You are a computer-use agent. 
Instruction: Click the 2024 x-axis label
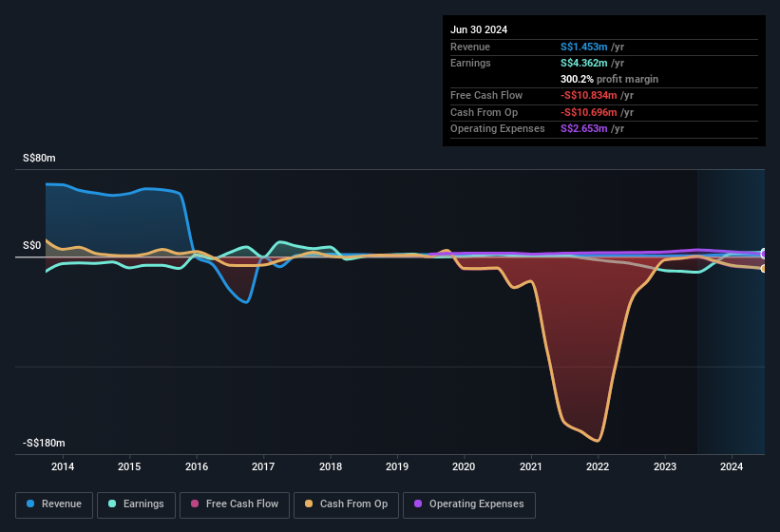point(732,466)
